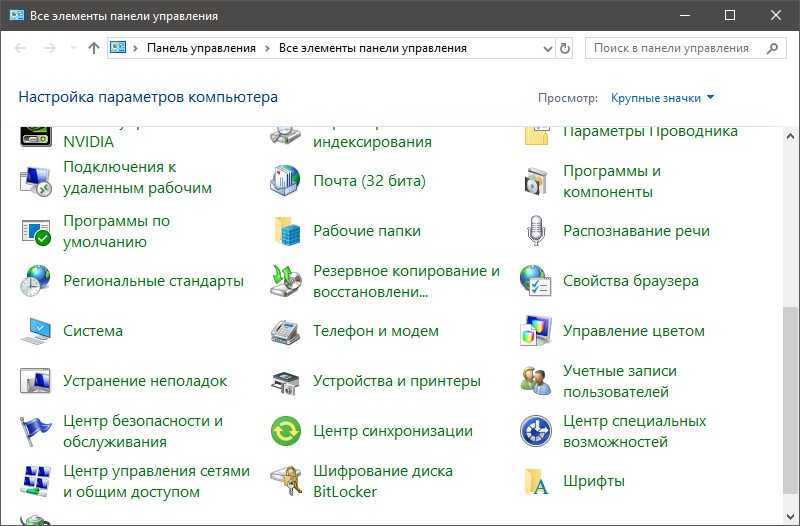
Task: Click the magnifier search icon
Action: click(772, 48)
